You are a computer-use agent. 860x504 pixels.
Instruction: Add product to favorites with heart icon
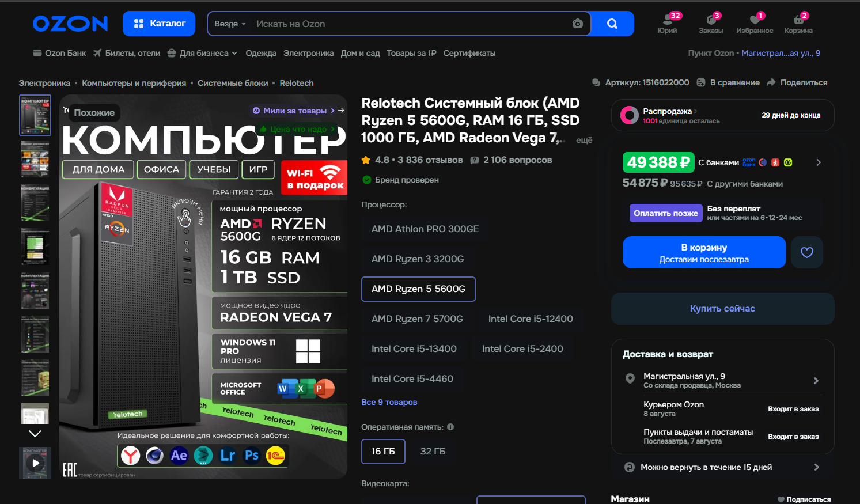tap(807, 252)
